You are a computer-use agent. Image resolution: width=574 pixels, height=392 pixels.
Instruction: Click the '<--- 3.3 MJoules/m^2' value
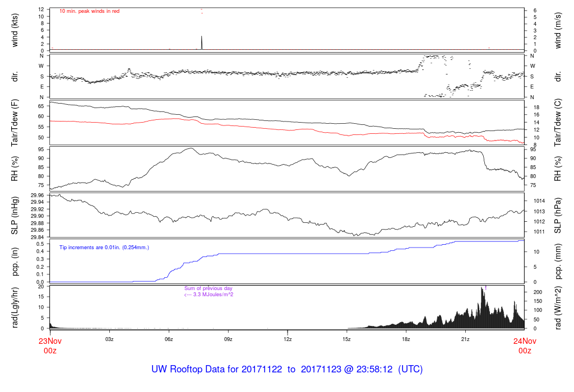[x=209, y=295]
